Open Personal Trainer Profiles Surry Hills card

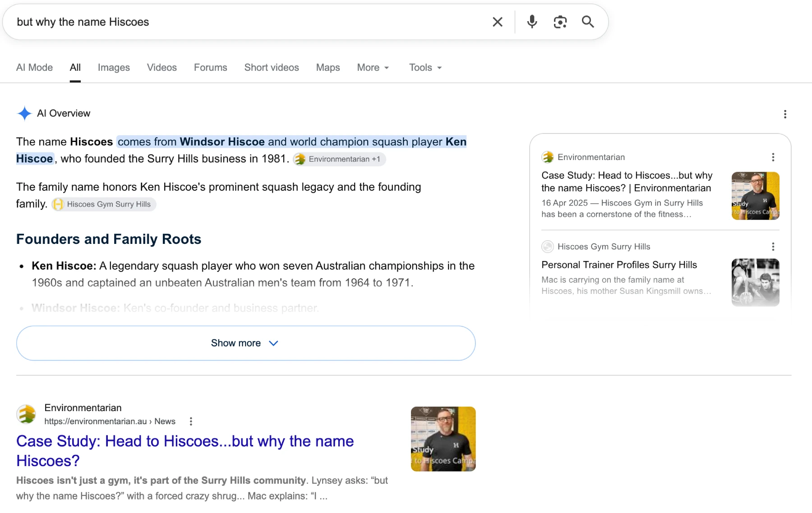(619, 265)
